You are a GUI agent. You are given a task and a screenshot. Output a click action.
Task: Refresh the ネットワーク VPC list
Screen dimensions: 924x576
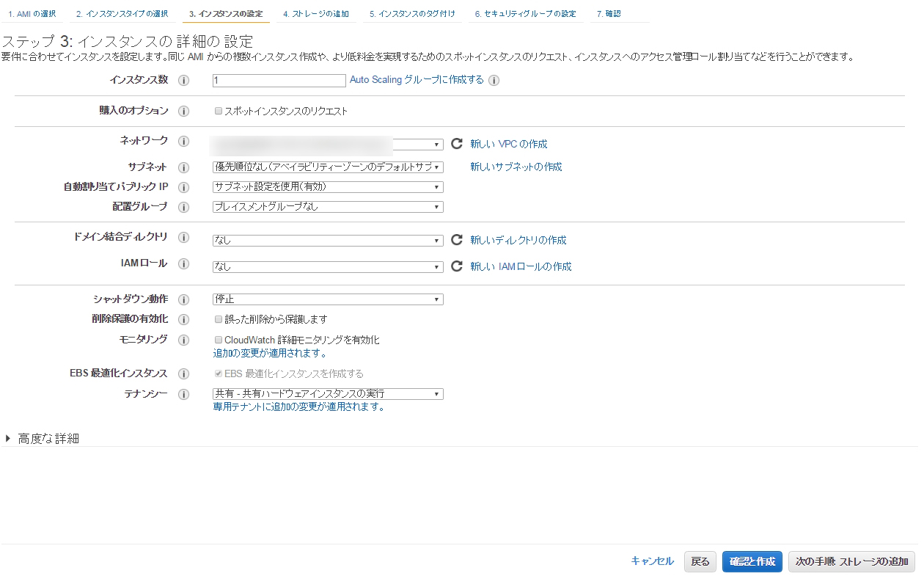[x=456, y=144]
